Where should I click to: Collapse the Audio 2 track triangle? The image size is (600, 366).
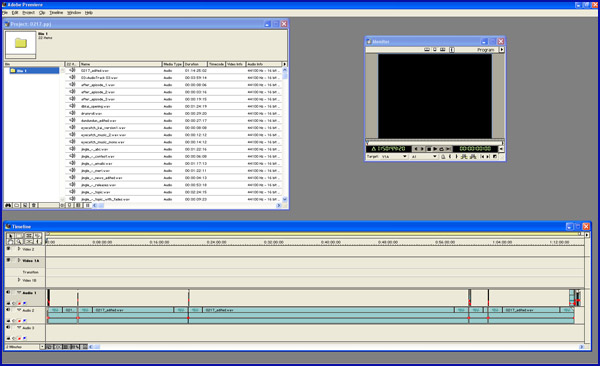(19, 310)
